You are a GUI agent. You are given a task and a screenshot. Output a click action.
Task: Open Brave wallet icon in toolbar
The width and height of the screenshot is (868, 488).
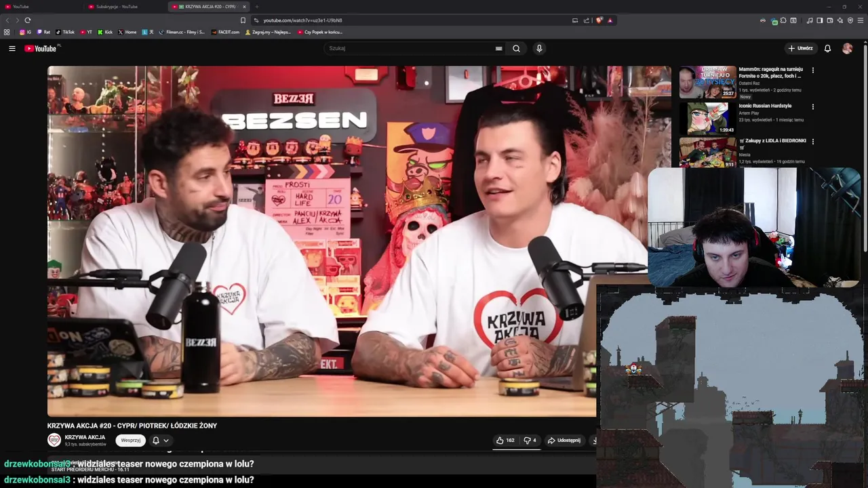click(830, 20)
